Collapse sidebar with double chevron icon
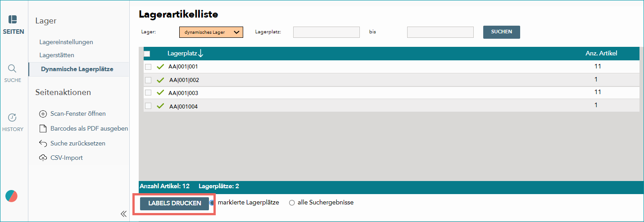This screenshot has height=222, width=644. point(123,214)
